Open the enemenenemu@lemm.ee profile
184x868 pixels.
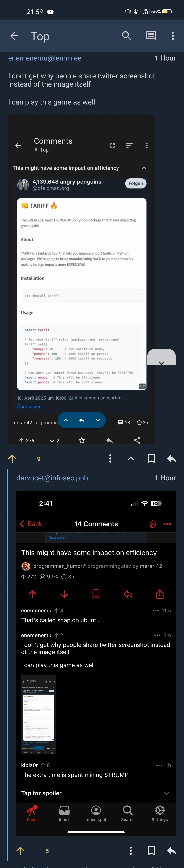click(x=45, y=58)
